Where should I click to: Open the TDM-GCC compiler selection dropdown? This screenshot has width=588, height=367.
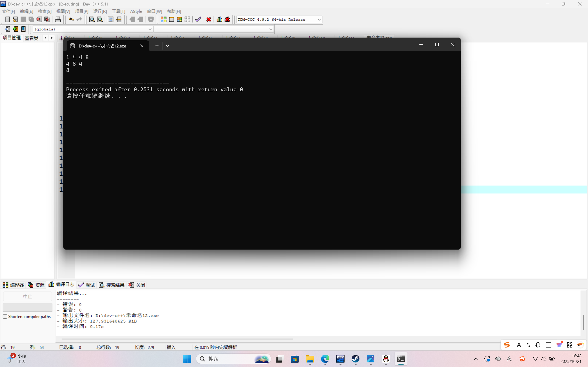(x=319, y=19)
